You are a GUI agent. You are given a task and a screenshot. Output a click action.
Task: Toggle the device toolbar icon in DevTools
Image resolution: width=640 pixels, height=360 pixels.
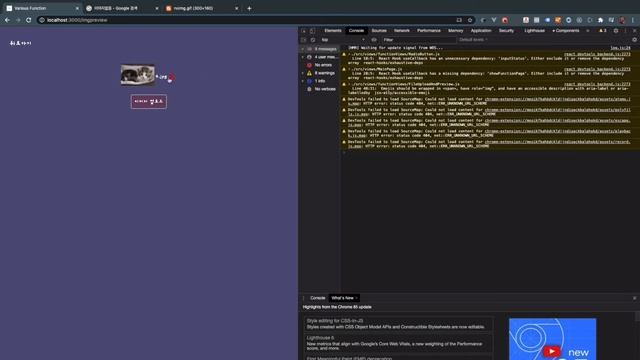[312, 31]
